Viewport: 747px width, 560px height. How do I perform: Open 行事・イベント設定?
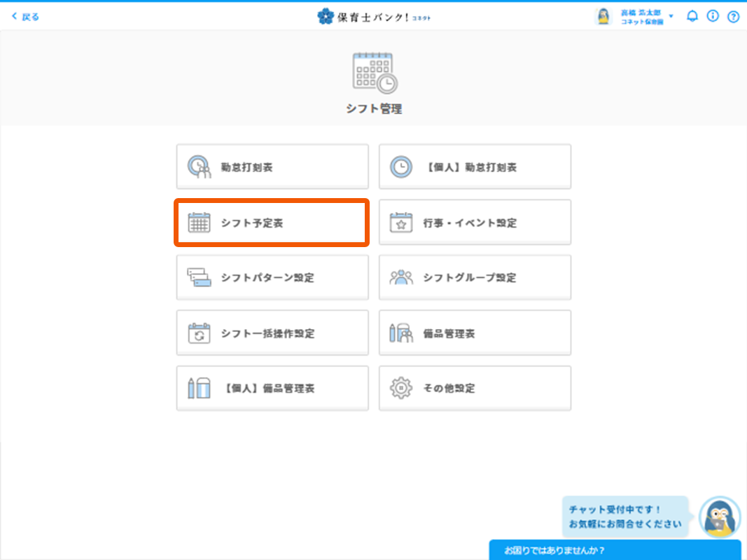[475, 223]
